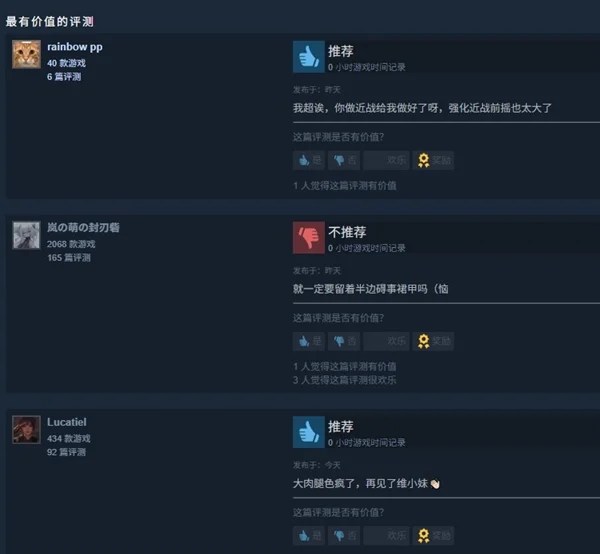Vote 否 (no) on the not-recommended review
Image resolution: width=600 pixels, height=554 pixels.
(344, 341)
